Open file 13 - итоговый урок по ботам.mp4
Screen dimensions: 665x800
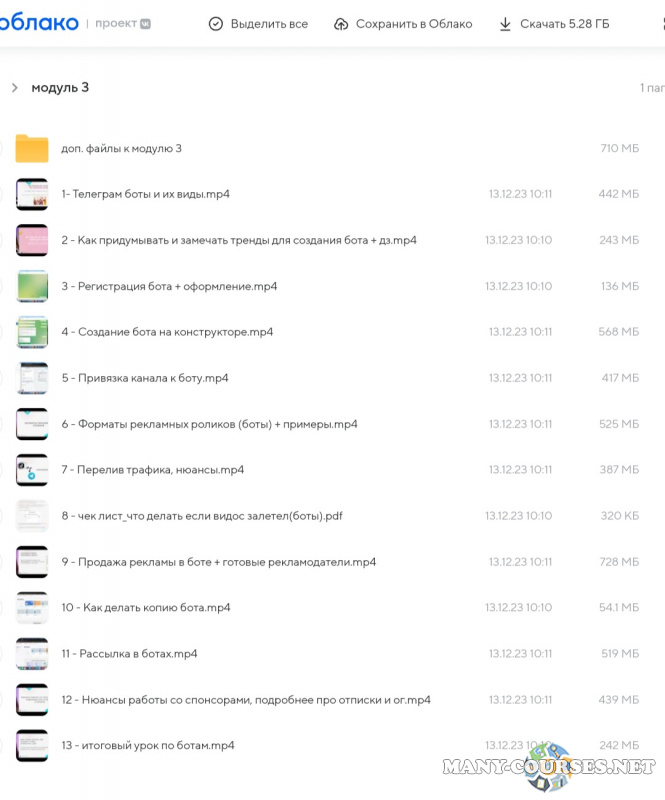148,746
